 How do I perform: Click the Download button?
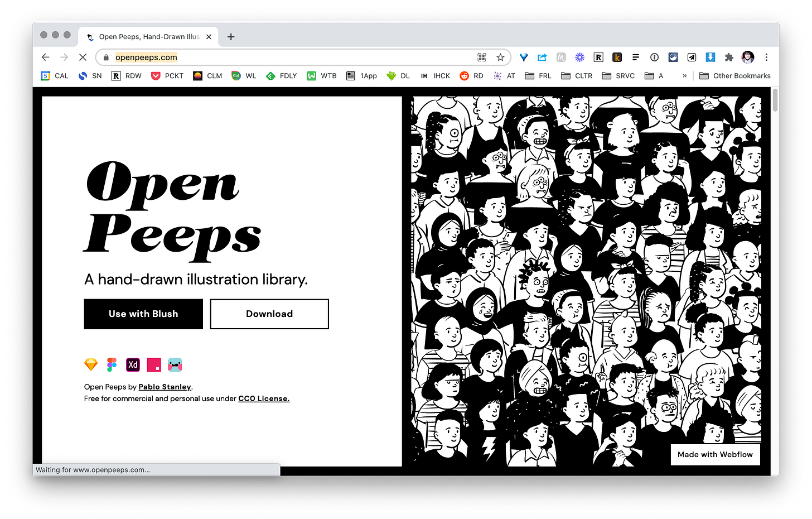coord(269,314)
